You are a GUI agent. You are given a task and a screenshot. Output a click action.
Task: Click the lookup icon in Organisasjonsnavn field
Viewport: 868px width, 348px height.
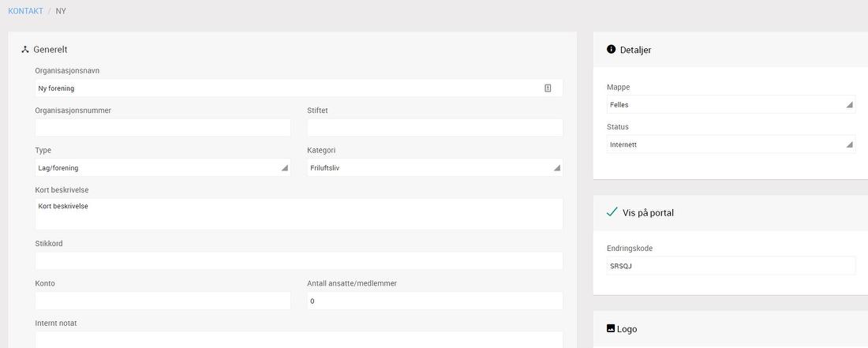point(548,88)
